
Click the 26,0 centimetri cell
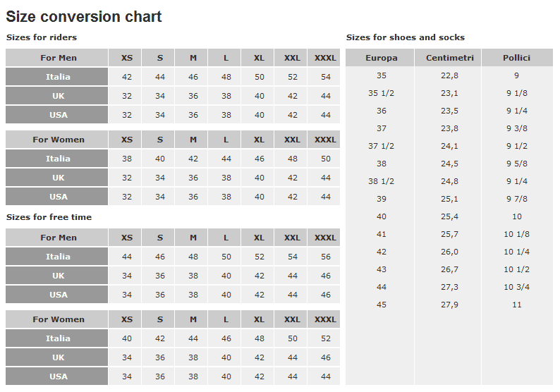pos(449,252)
